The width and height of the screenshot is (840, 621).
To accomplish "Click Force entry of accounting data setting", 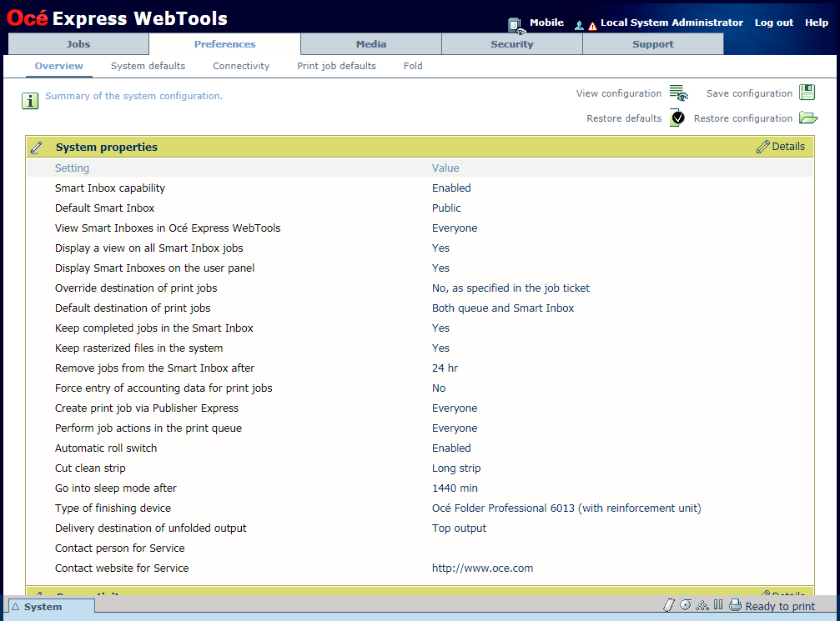I will point(163,388).
